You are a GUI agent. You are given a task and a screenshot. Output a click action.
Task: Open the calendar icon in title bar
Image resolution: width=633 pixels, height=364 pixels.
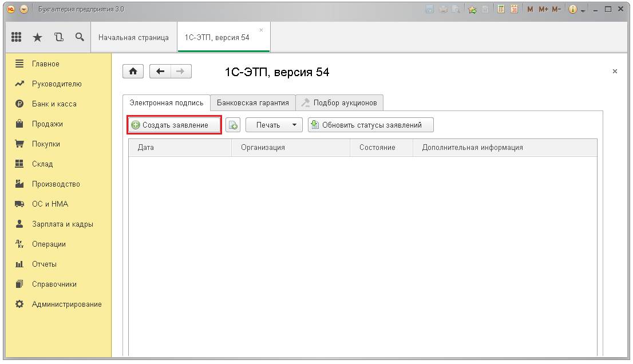[514, 9]
